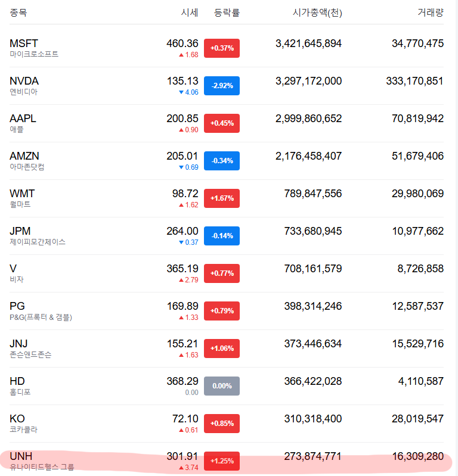The width and height of the screenshot is (458, 476).
Task: Click the 종목 column header
Action: tap(18, 13)
